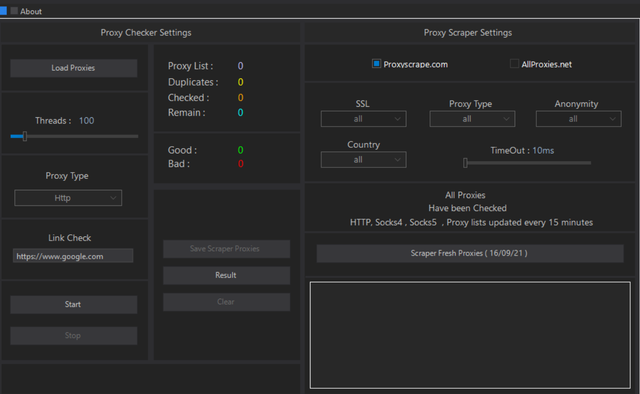Viewport: 640px width, 394px height.
Task: Start the proxy check
Action: pos(73,305)
